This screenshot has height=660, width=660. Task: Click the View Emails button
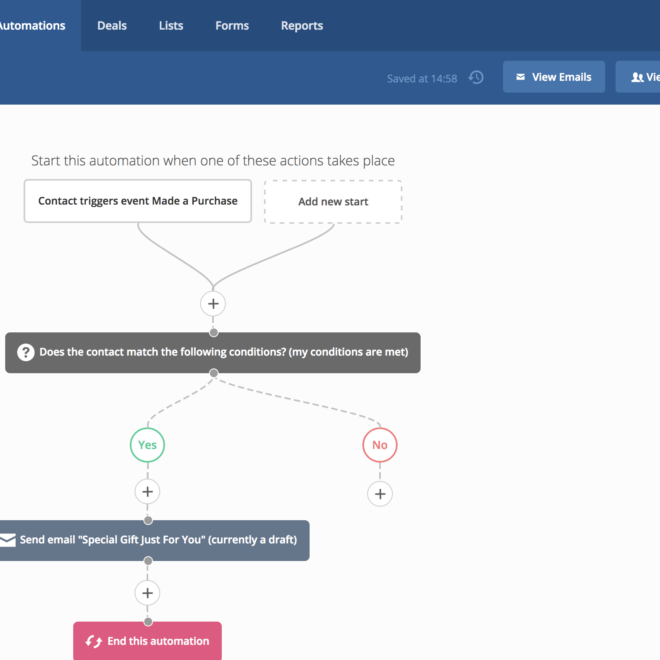tap(554, 77)
